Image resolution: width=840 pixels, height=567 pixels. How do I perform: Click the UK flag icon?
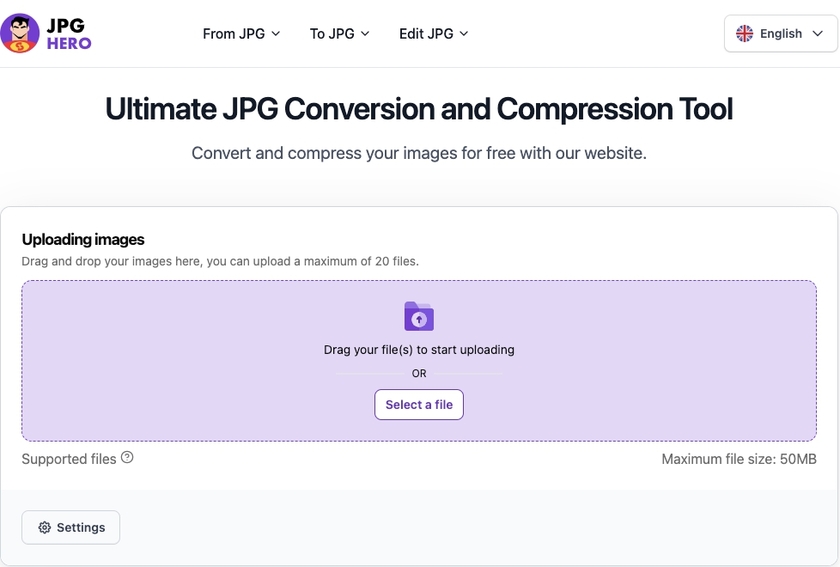click(x=745, y=34)
